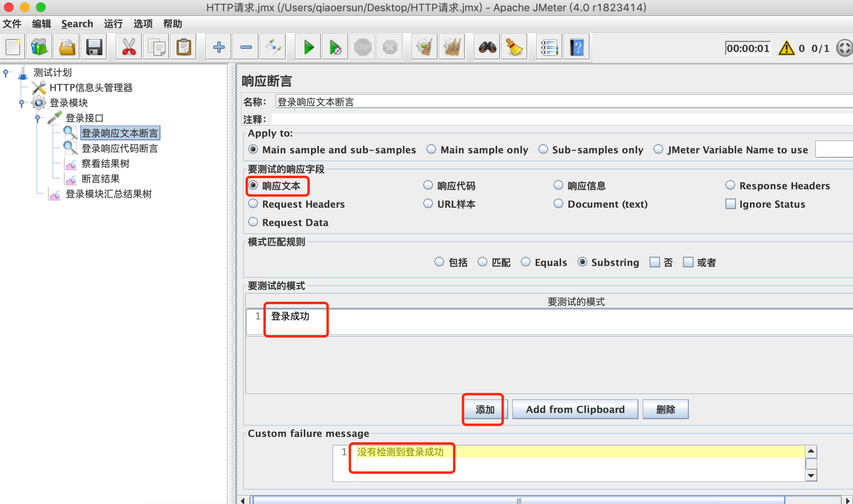Screen dimensions: 853x504
Task: Collapse the 测试计划 tree node
Action: [6, 73]
